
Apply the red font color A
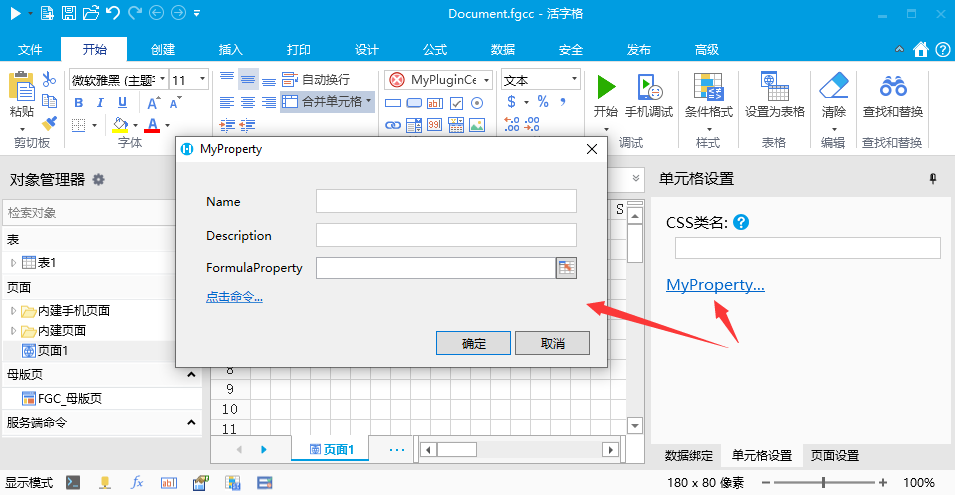click(152, 125)
